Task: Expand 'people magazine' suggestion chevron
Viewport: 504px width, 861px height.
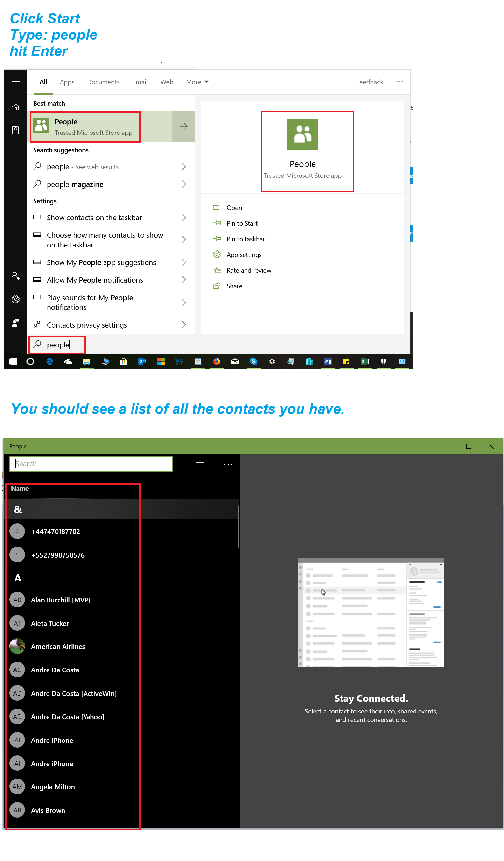Action: tap(184, 184)
